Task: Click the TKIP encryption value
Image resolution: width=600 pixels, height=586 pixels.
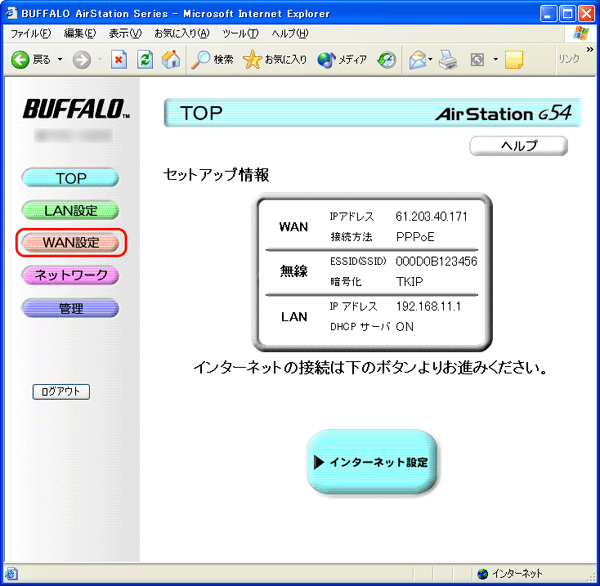Action: [410, 282]
